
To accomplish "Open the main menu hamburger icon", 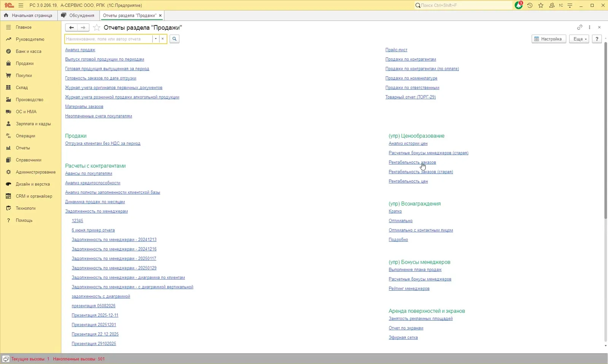I will pos(21,5).
